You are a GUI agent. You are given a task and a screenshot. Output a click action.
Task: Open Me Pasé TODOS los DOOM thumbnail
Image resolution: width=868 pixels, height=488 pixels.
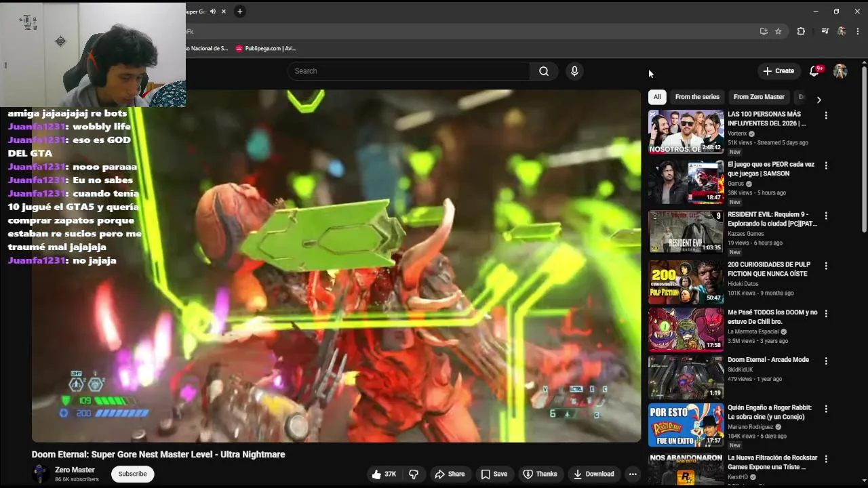(686, 329)
